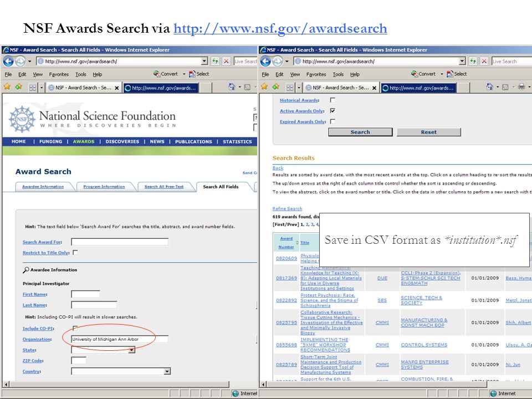Click the NSF logo on left page
Screen dimensions: 532x399
[22, 119]
